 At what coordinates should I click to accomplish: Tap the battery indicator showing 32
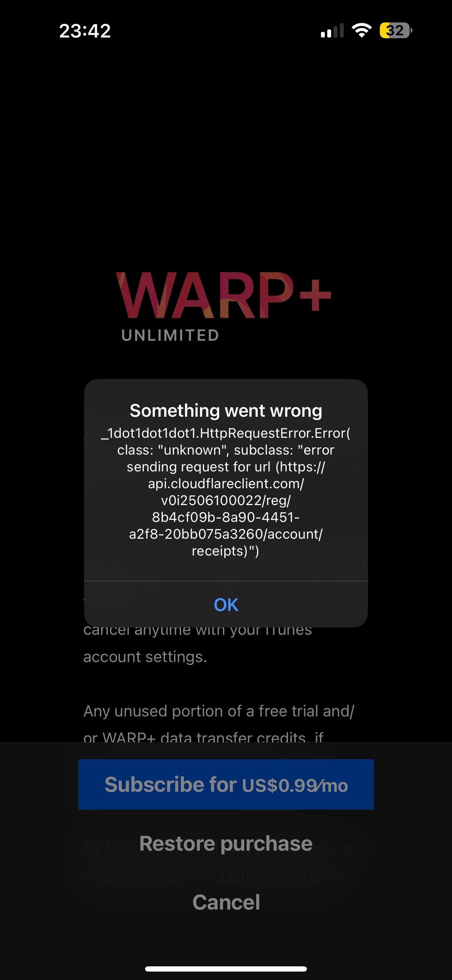pos(396,30)
